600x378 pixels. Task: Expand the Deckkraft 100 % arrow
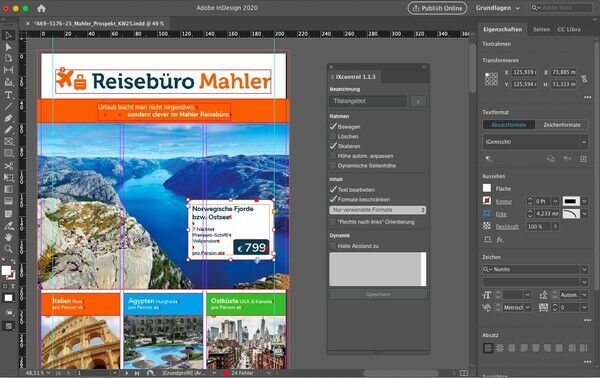[555, 226]
